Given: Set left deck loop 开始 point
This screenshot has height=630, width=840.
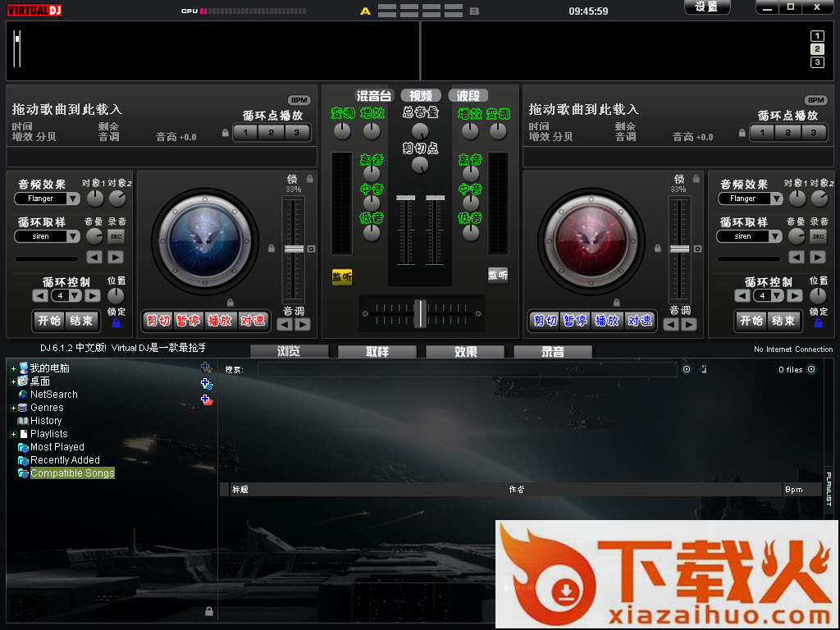Looking at the screenshot, I should pos(49,321).
